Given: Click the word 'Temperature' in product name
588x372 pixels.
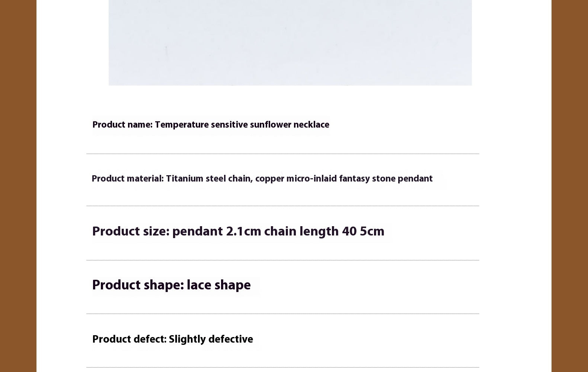Looking at the screenshot, I should pos(181,125).
